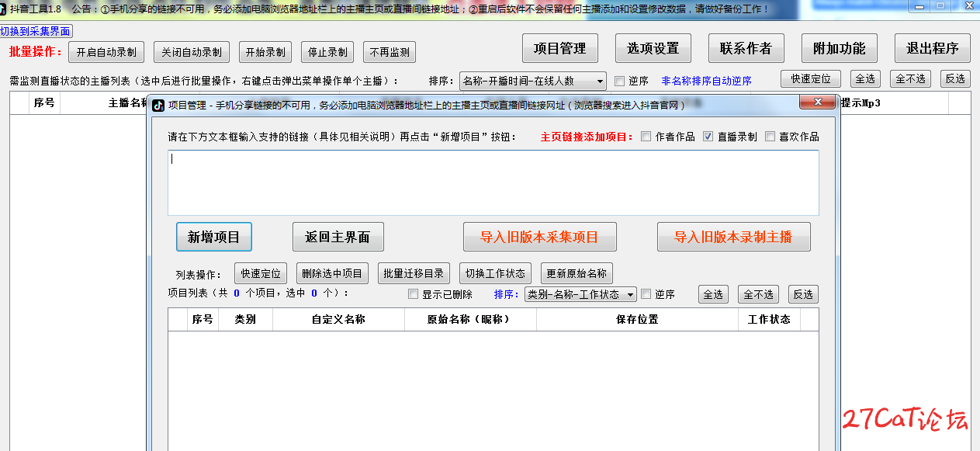Click 关闭自动录制 batch button

(x=192, y=52)
